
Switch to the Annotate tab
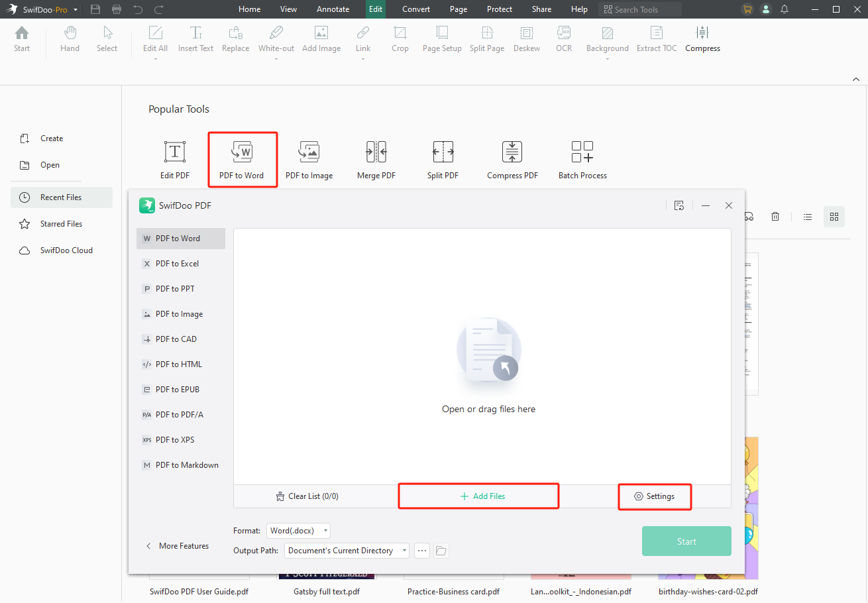click(333, 9)
